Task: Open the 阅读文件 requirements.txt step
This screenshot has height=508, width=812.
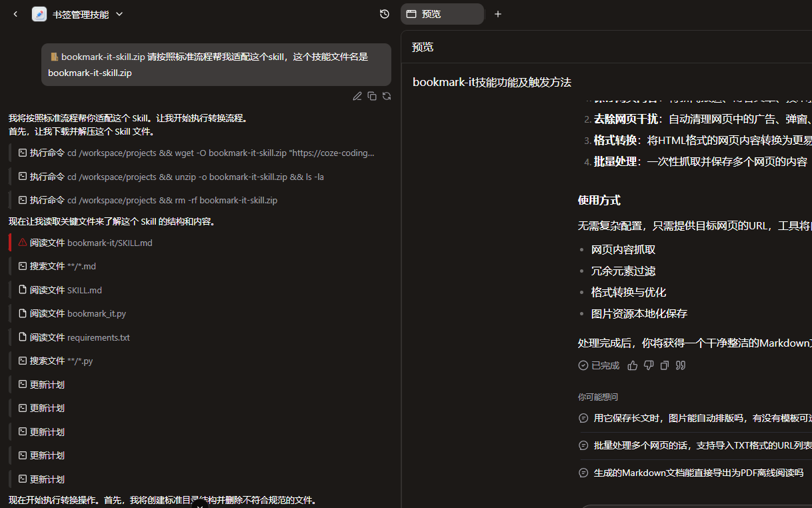Action: pos(79,337)
